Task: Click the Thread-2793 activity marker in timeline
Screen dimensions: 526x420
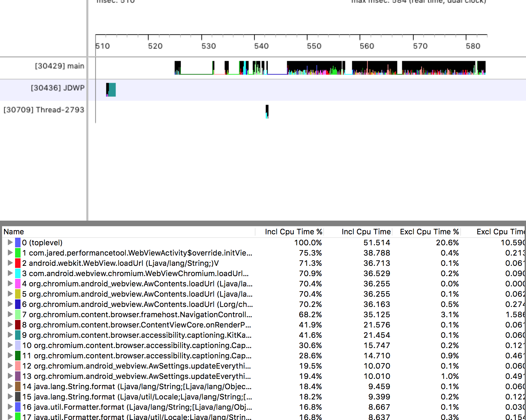Action: point(267,111)
